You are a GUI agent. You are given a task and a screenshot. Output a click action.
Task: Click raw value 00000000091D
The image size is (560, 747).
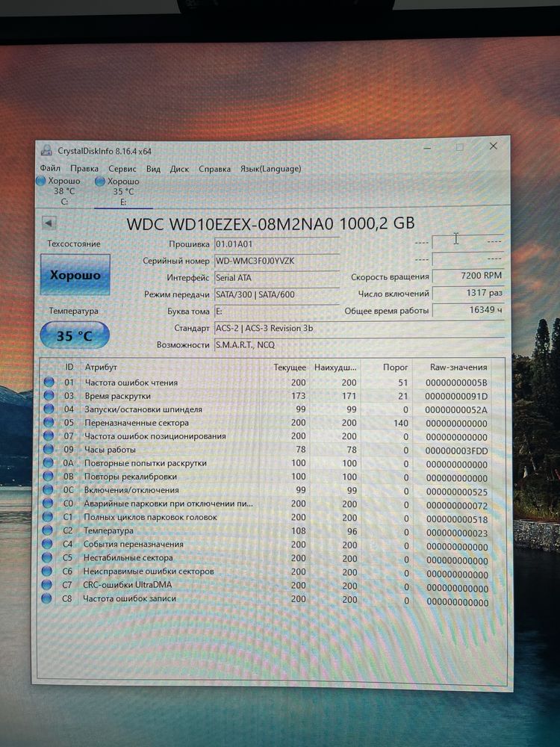(456, 397)
